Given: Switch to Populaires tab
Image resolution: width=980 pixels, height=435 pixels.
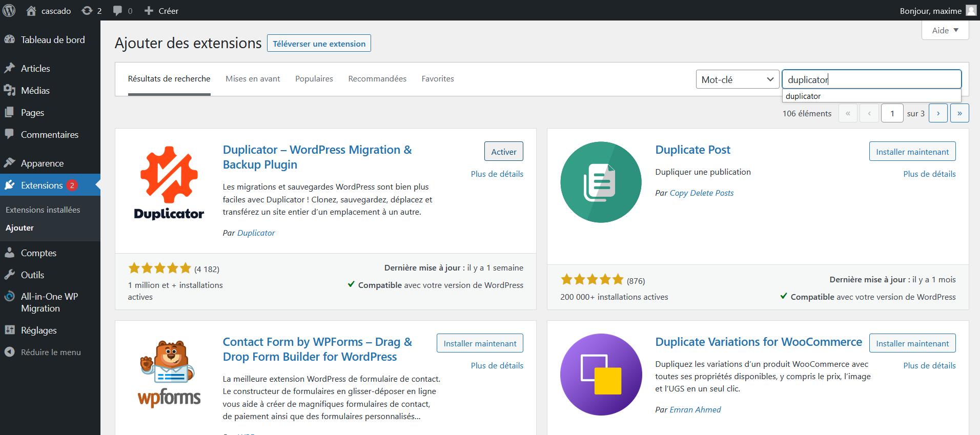Looking at the screenshot, I should point(314,79).
